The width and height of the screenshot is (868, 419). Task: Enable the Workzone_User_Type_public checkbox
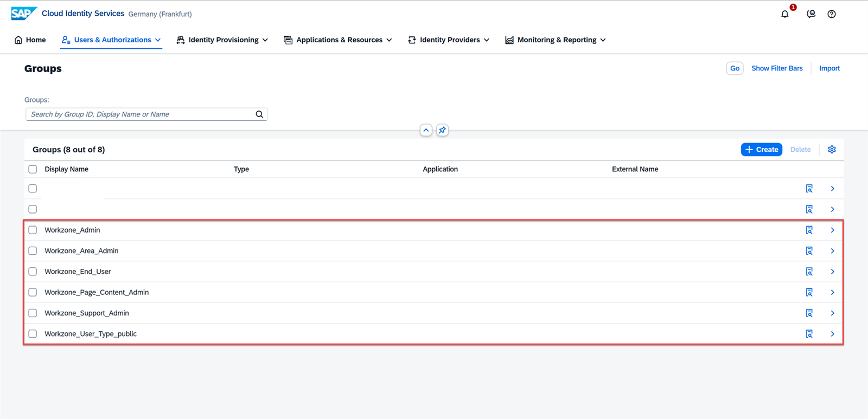click(x=33, y=334)
